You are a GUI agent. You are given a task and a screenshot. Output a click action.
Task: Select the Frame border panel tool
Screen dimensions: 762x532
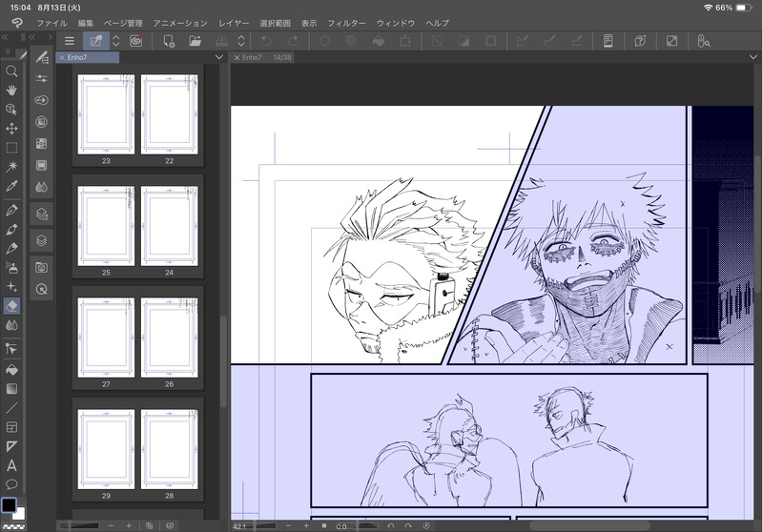11,427
